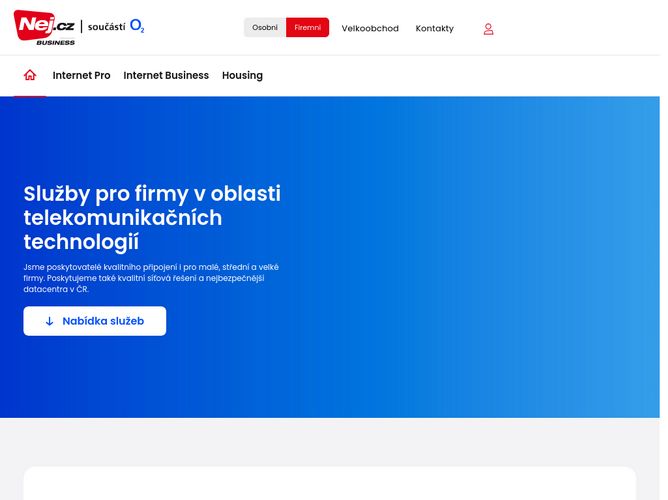Open Housing menu item
This screenshot has width=668, height=500.
click(242, 75)
